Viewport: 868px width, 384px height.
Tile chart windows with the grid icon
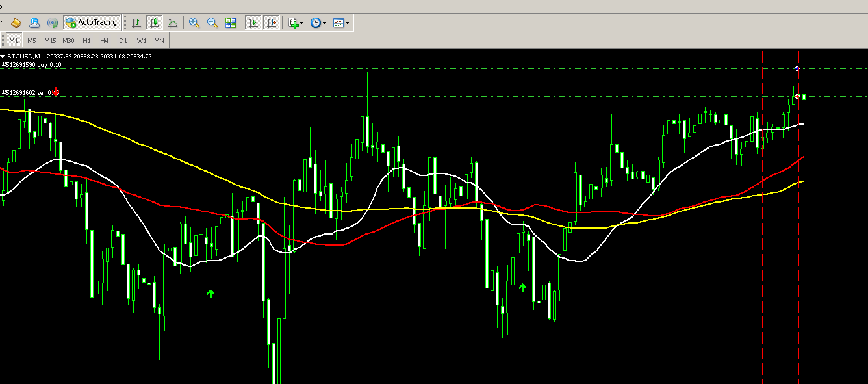click(x=231, y=23)
